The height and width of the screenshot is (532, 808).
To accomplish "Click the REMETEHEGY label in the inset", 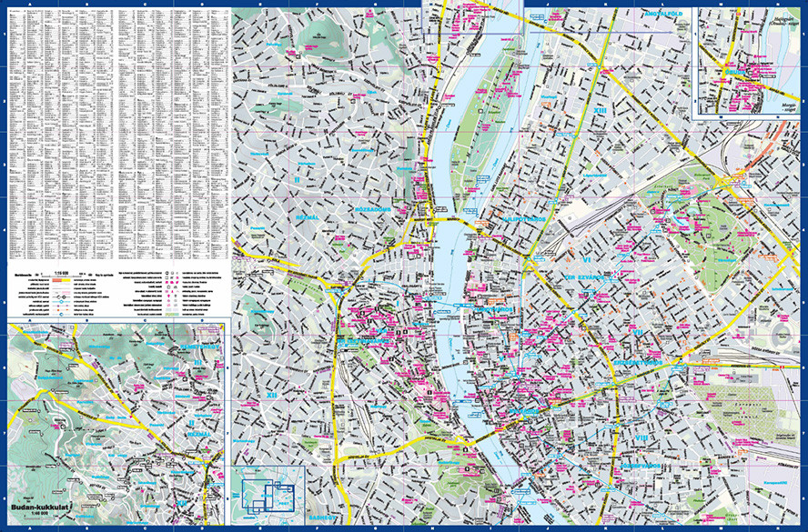I will click(200, 346).
